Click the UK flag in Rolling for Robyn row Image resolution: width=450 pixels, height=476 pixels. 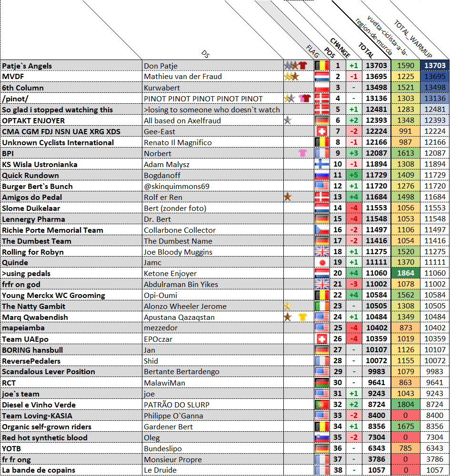click(321, 252)
